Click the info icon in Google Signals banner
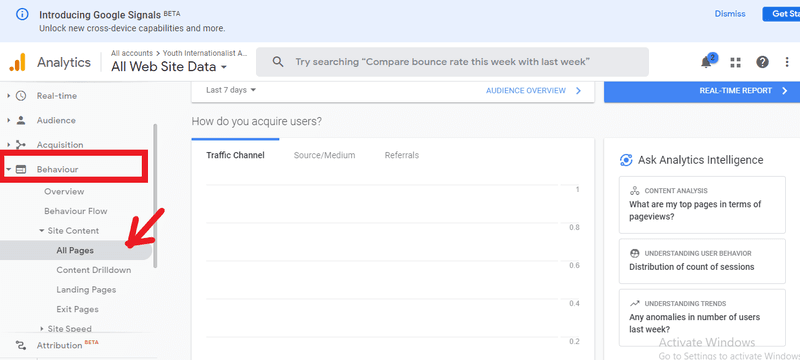The height and width of the screenshot is (360, 800). pyautogui.click(x=22, y=14)
